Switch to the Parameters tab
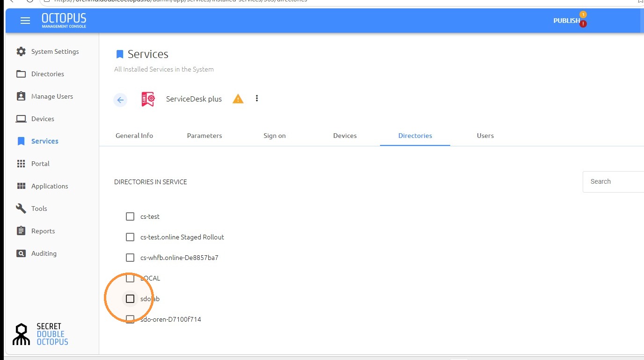 pos(205,136)
